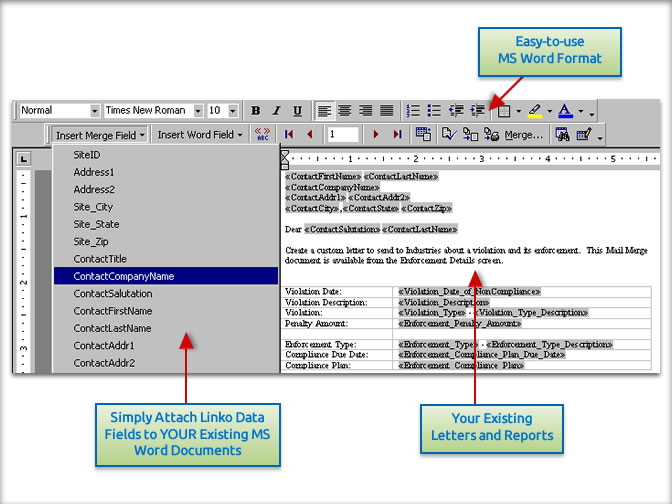This screenshot has height=504, width=672.
Task: Select ContactAddr2 merge field
Action: point(166,363)
